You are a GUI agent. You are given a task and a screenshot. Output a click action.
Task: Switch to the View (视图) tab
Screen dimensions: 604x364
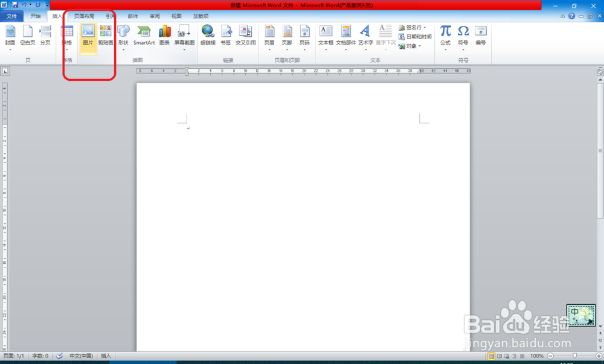[x=176, y=16]
